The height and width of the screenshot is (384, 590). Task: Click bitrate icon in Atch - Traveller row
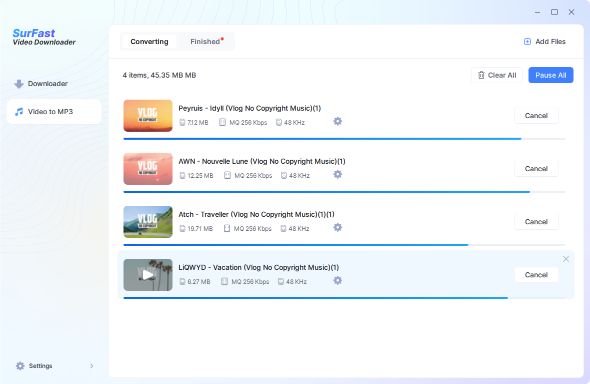[x=227, y=229]
